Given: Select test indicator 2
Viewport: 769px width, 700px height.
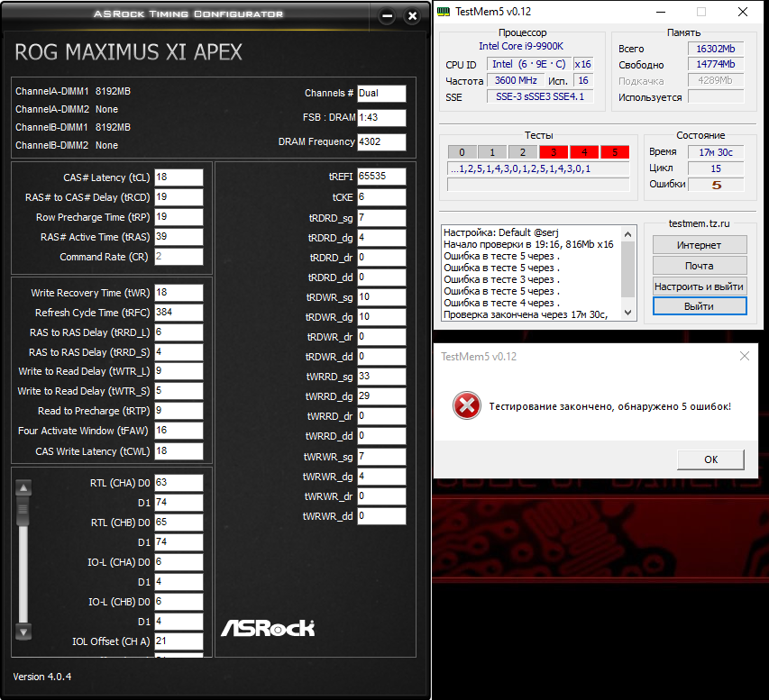Looking at the screenshot, I should pos(523,152).
